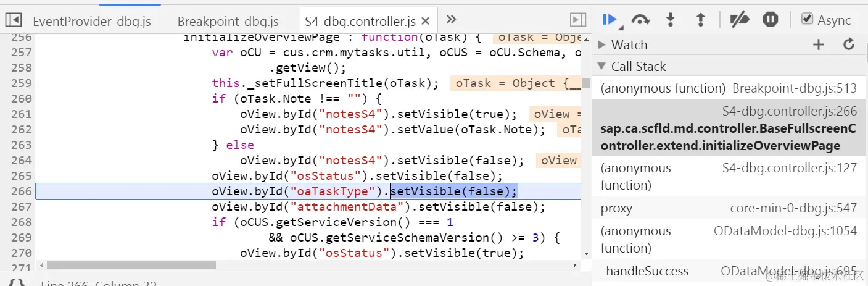
Task: Open Breakpoint-dbg.js:513 source link
Action: (x=795, y=88)
